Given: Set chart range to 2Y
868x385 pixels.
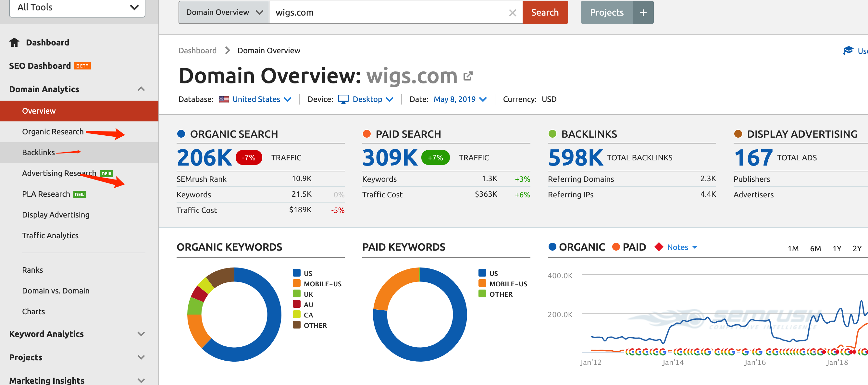Looking at the screenshot, I should coord(857,248).
